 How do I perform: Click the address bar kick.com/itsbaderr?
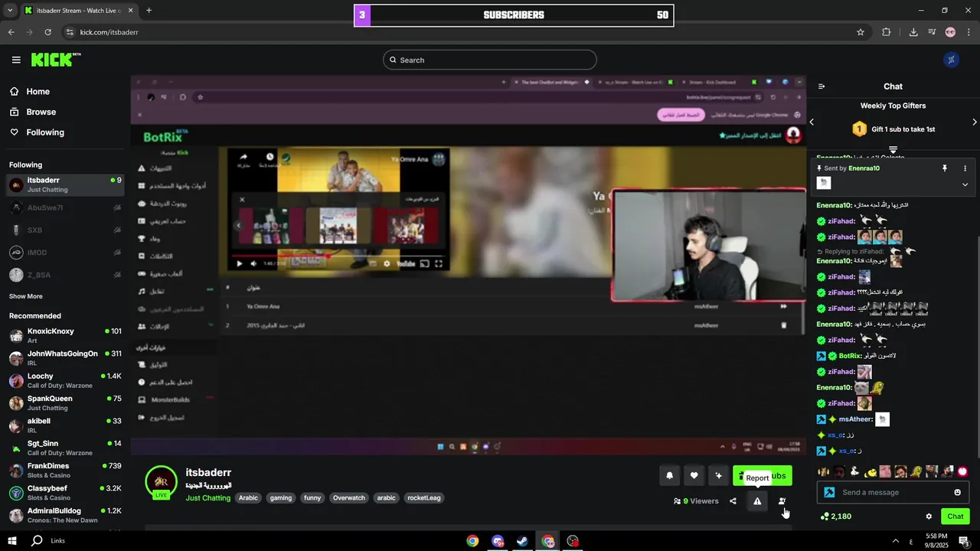point(459,32)
